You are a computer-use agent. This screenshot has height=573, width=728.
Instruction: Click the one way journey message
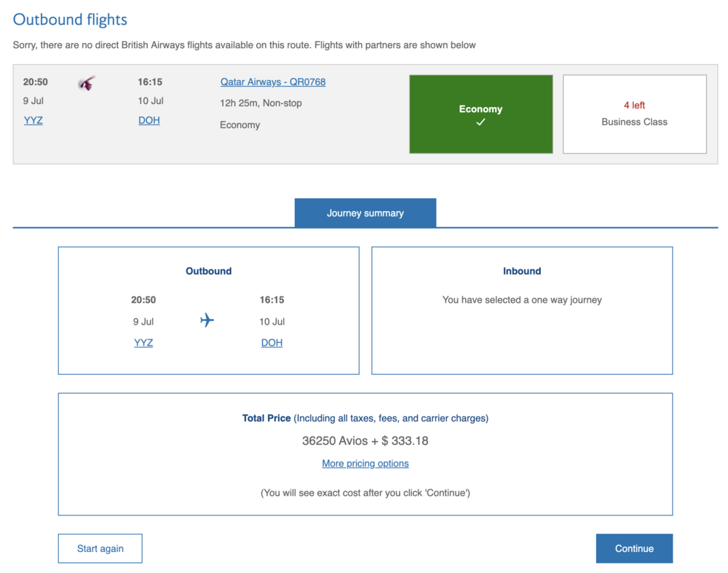[x=522, y=300]
